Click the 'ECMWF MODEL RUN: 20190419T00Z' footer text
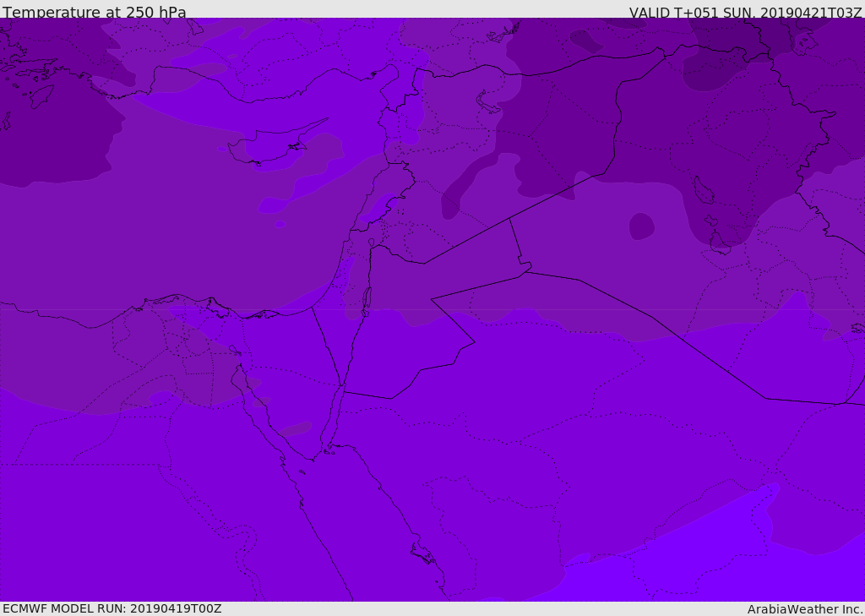The width and height of the screenshot is (865, 616). pos(112,608)
